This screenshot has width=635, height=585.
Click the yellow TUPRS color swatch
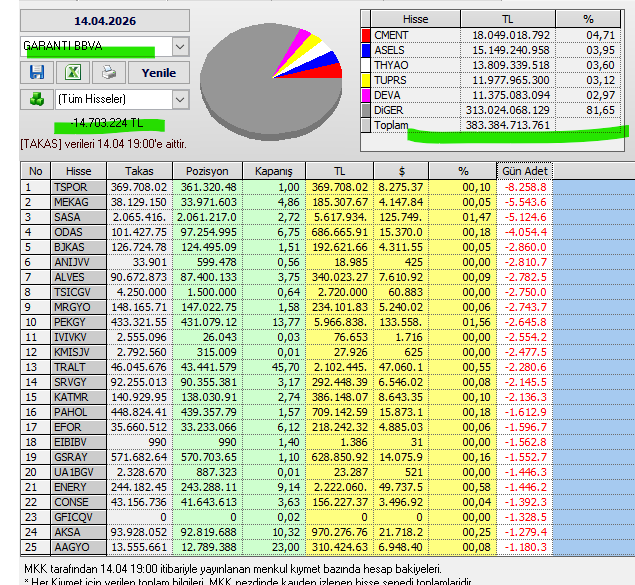[x=366, y=80]
